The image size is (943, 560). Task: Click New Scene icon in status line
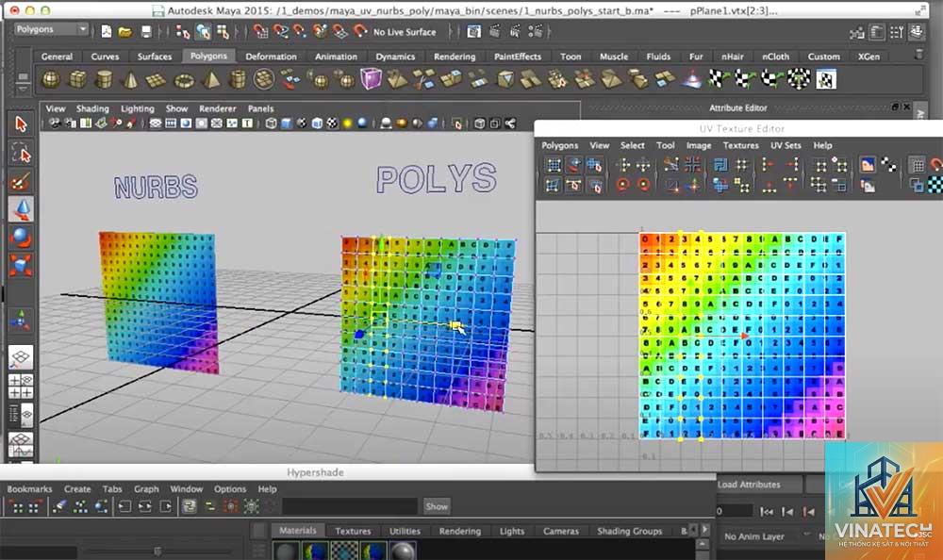pyautogui.click(x=107, y=31)
